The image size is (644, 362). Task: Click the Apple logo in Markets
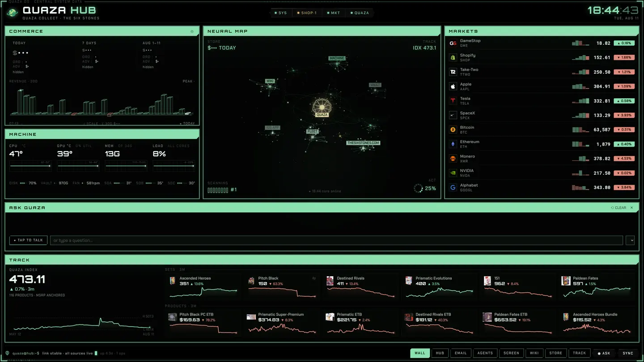pyautogui.click(x=453, y=86)
